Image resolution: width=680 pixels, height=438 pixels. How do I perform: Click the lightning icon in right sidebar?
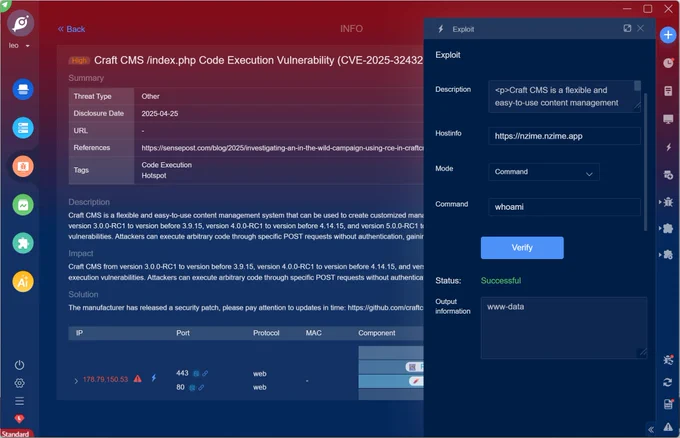[668, 147]
